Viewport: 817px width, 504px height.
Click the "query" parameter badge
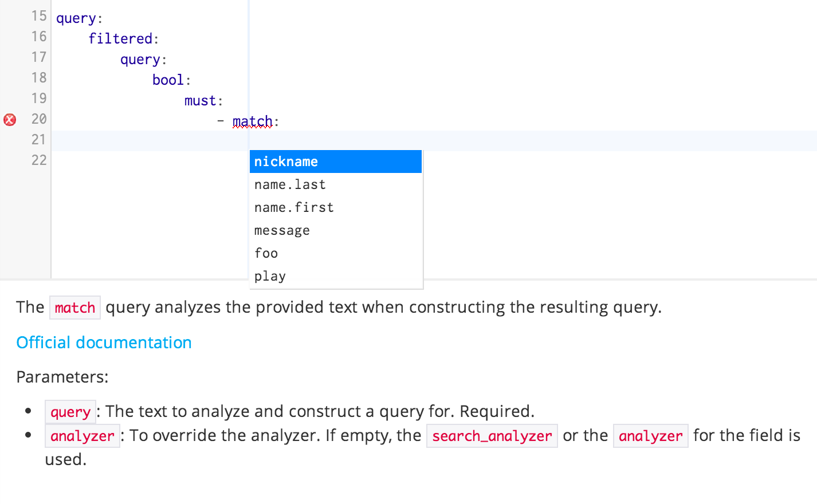point(70,411)
